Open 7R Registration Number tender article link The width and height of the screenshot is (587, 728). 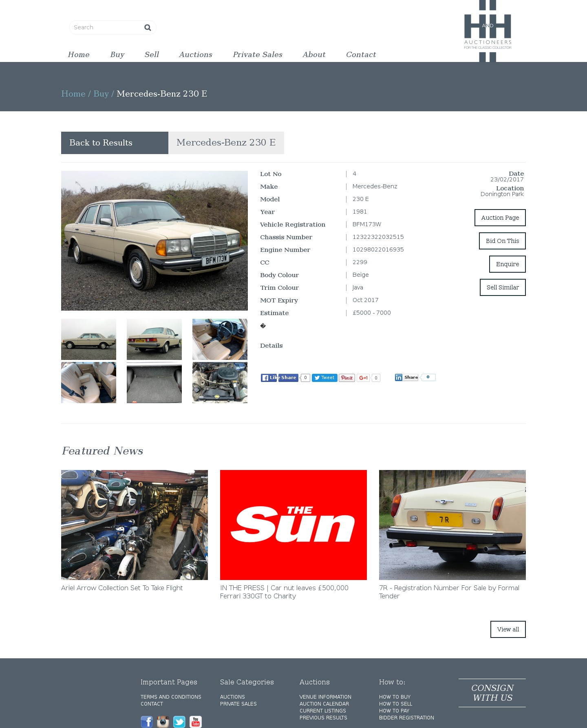[449, 592]
